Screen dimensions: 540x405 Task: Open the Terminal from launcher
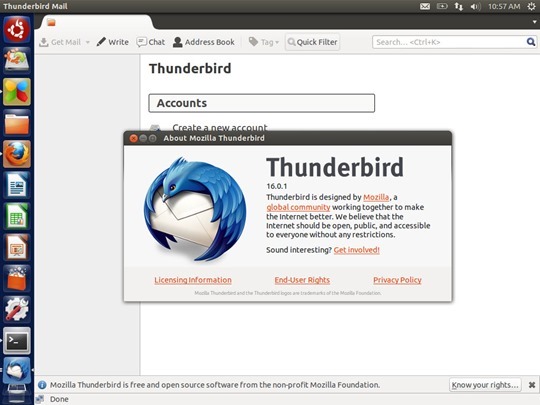(x=17, y=341)
